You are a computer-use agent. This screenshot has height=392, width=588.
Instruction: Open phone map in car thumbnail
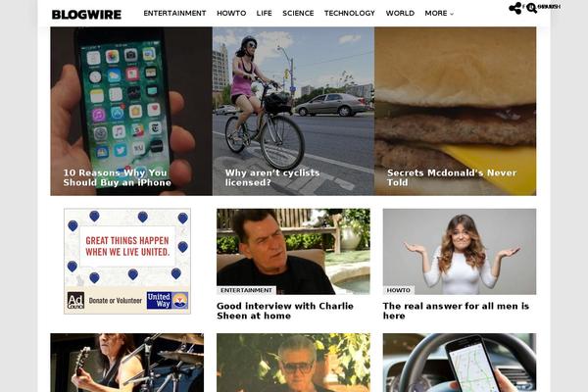(460, 363)
